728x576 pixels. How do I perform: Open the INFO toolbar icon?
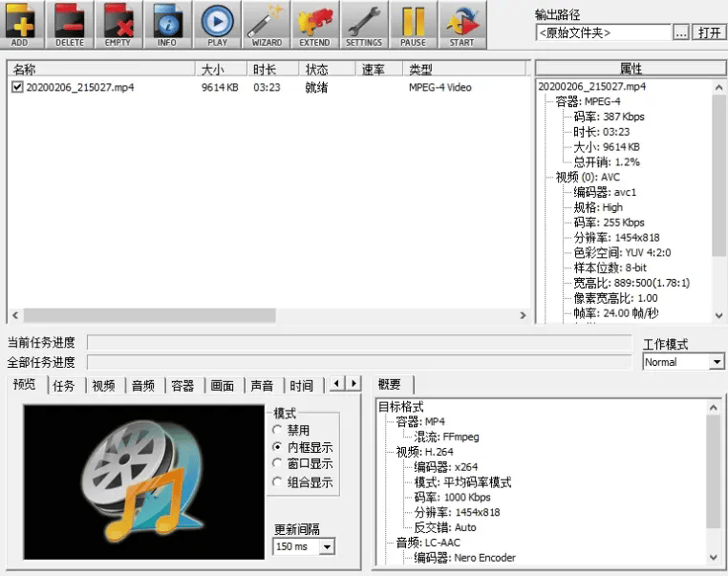[x=167, y=24]
